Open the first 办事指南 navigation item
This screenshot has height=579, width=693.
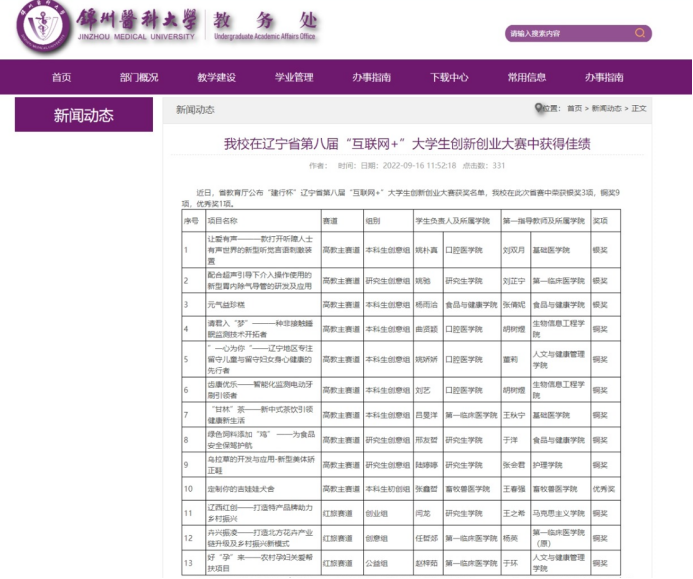tap(371, 77)
